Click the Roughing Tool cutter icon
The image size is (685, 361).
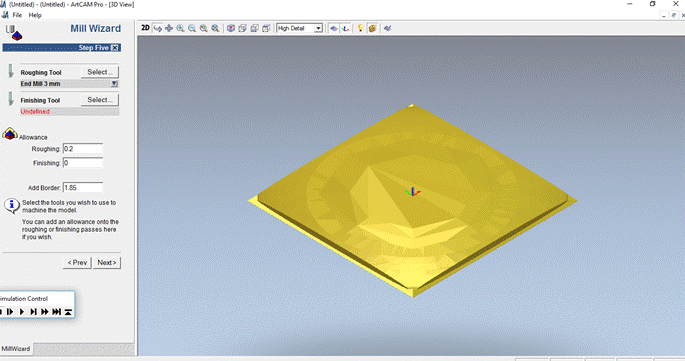[10, 71]
